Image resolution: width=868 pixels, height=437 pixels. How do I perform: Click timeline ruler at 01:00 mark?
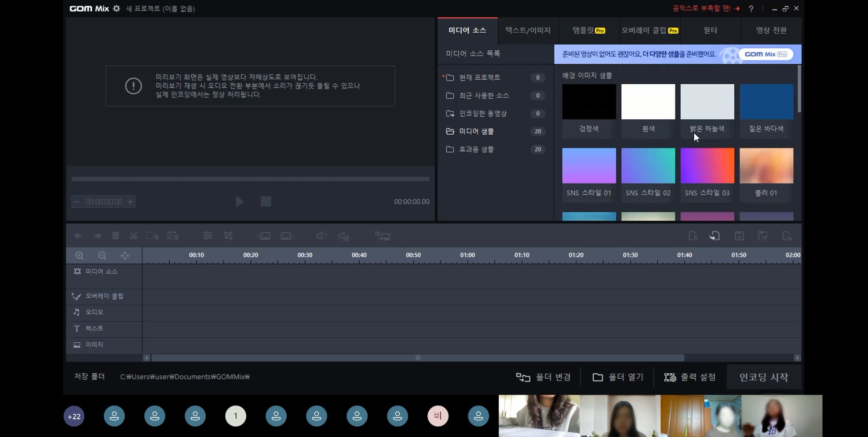[x=467, y=255]
